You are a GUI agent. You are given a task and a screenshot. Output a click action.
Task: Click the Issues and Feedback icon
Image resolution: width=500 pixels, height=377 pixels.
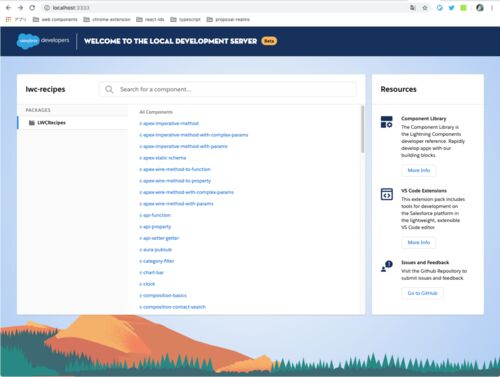387,266
